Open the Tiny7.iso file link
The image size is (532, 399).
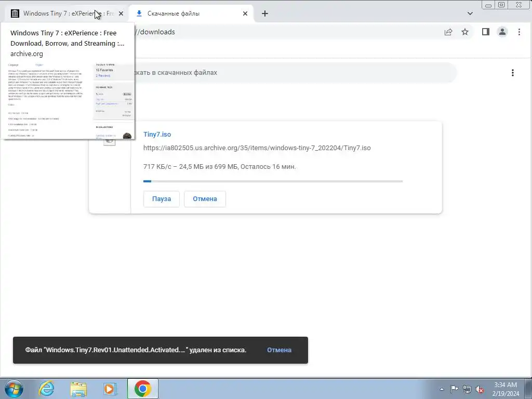tap(157, 135)
